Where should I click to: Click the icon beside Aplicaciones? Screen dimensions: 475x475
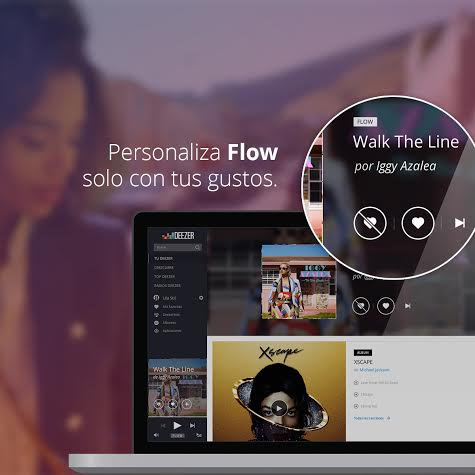pos(156,331)
